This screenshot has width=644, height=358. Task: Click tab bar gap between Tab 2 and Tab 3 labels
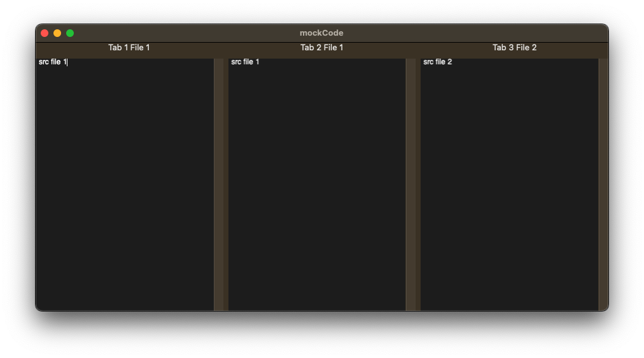click(417, 48)
